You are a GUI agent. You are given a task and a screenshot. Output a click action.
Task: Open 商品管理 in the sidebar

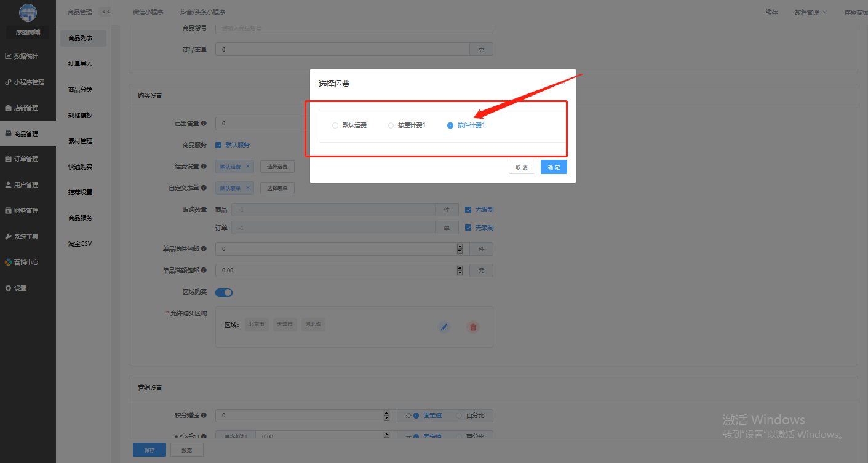[28, 133]
